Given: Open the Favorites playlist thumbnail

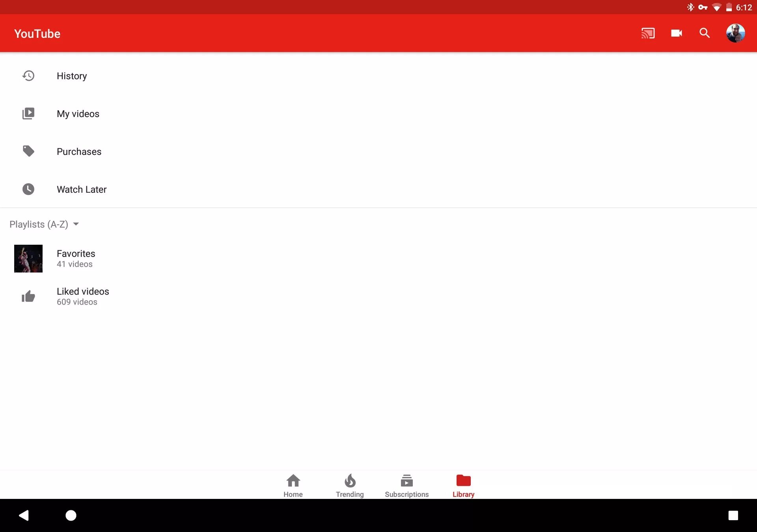Looking at the screenshot, I should (28, 259).
